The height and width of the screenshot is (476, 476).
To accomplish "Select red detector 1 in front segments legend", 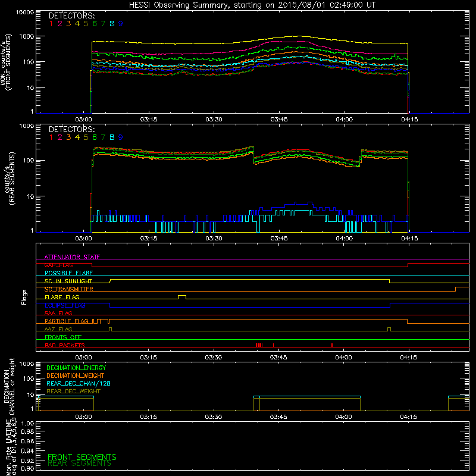I will click(x=51, y=24).
